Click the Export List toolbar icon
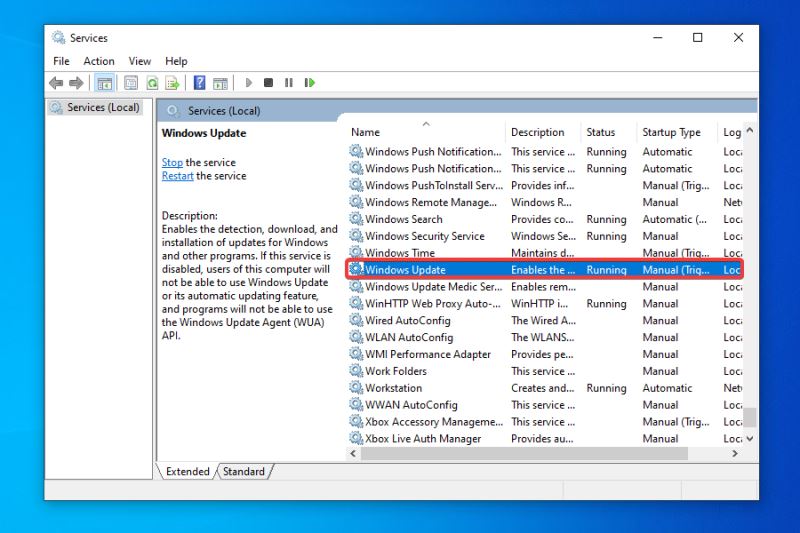Viewport: 800px width, 533px height. tap(172, 83)
